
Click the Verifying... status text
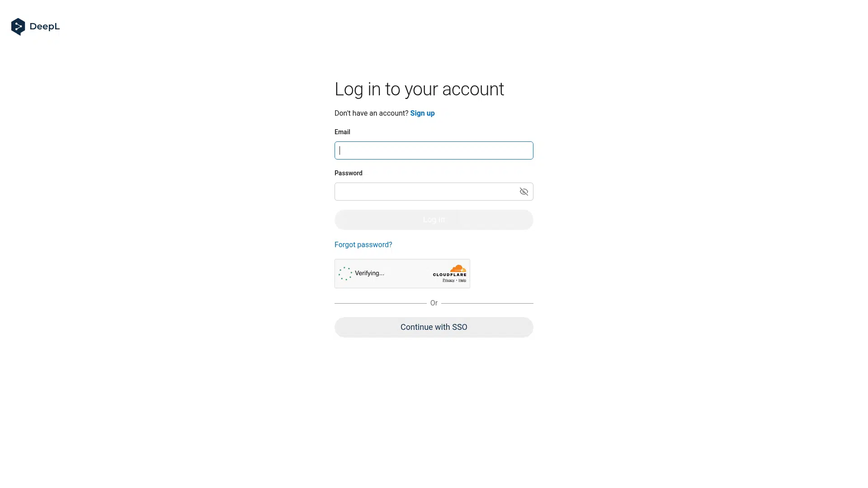click(x=369, y=273)
